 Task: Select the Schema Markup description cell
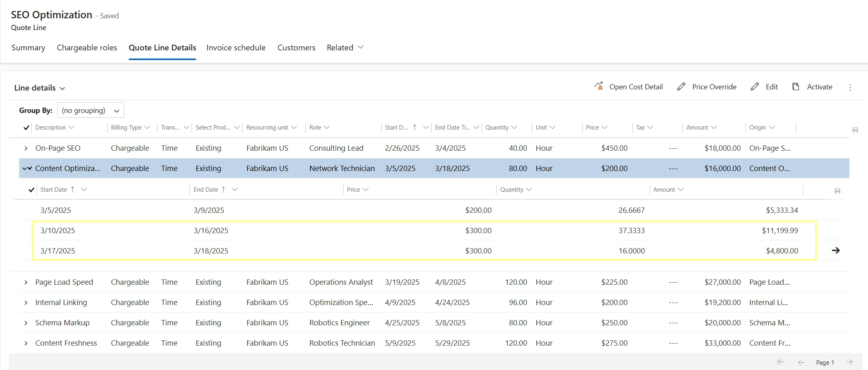click(62, 323)
